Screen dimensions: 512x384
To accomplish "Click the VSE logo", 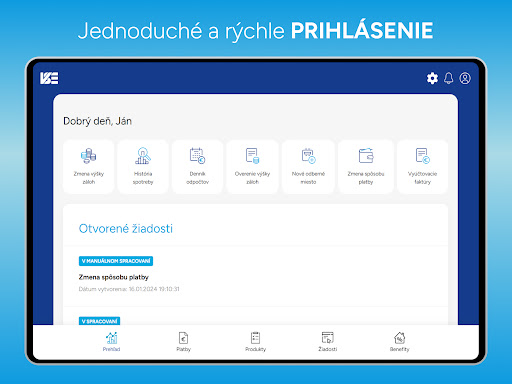I will click(x=49, y=78).
